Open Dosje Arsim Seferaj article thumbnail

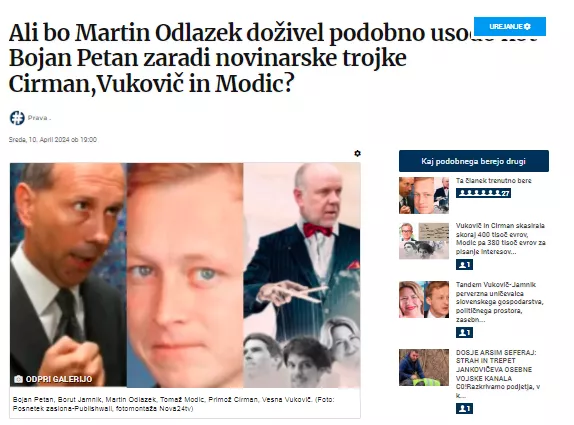click(424, 367)
